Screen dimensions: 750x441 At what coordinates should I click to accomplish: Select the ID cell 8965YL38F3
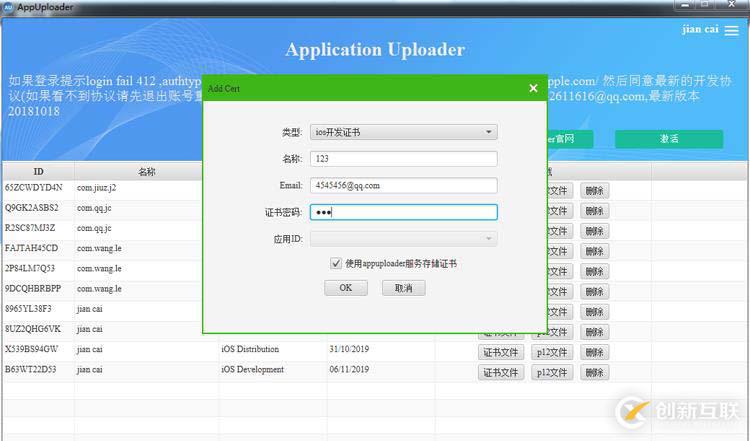(x=28, y=309)
